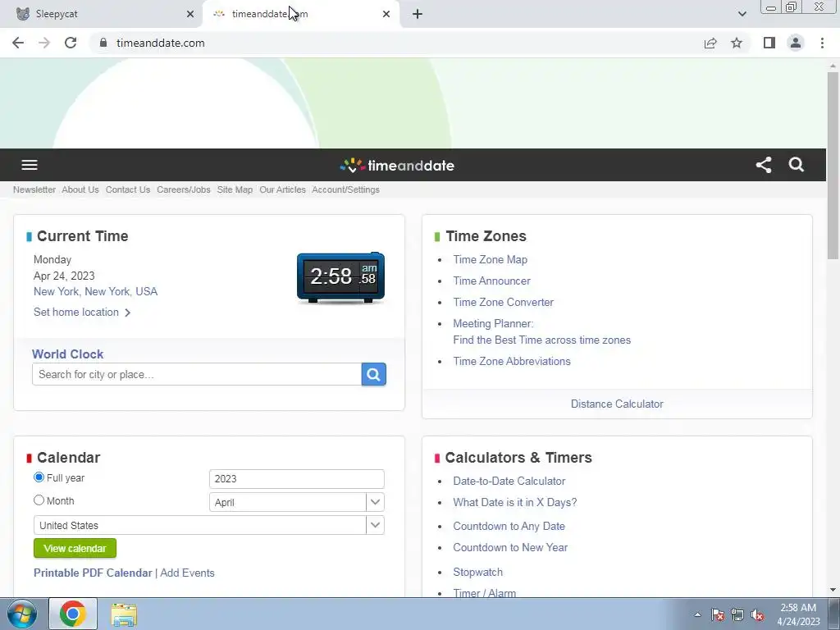Open the Time Zone Converter link
Image resolution: width=840 pixels, height=630 pixels.
pos(503,302)
